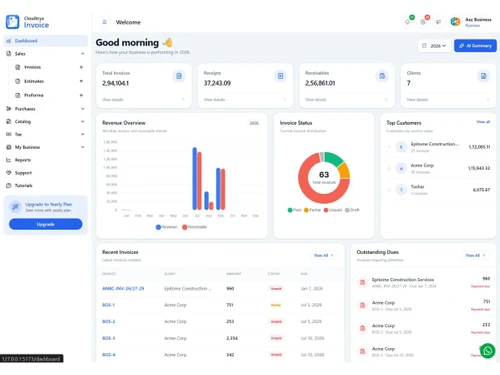Click Acme Corp amount 1,15,943.32
Image resolution: width=500 pixels, height=375 pixels.
479,168
